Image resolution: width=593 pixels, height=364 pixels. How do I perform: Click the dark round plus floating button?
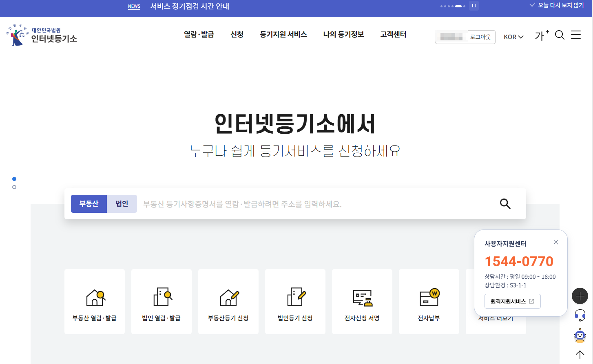click(x=580, y=296)
